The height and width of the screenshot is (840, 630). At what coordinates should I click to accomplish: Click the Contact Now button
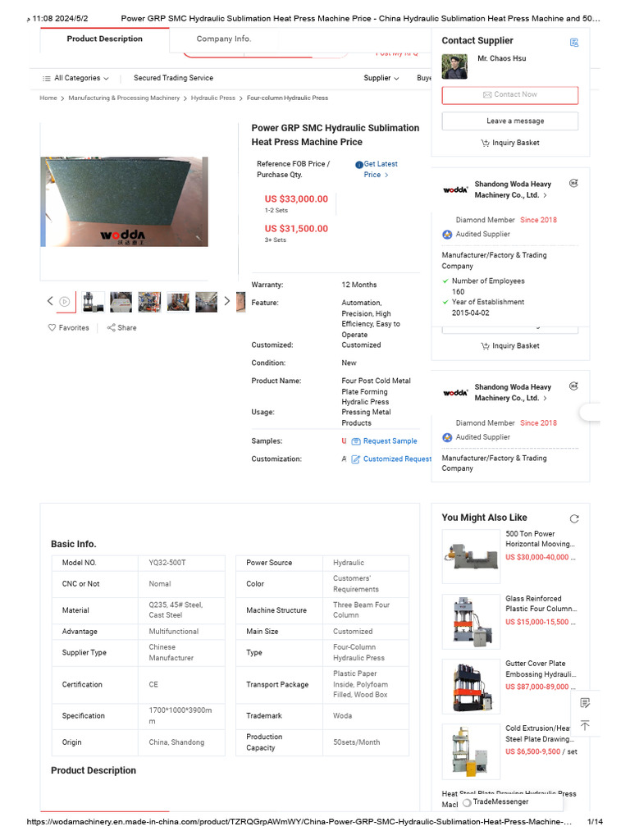click(x=510, y=95)
